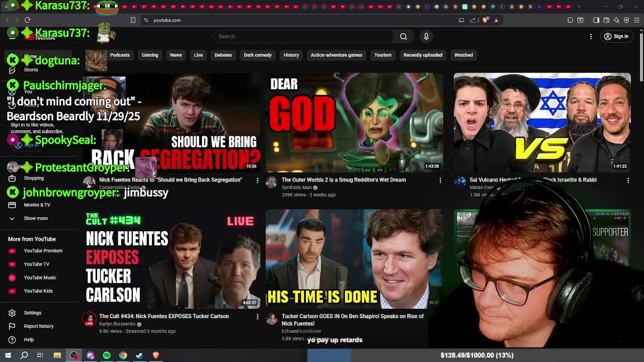644x362 pixels.
Task: Reload the page with the browser refresh icon
Action: (x=27, y=20)
